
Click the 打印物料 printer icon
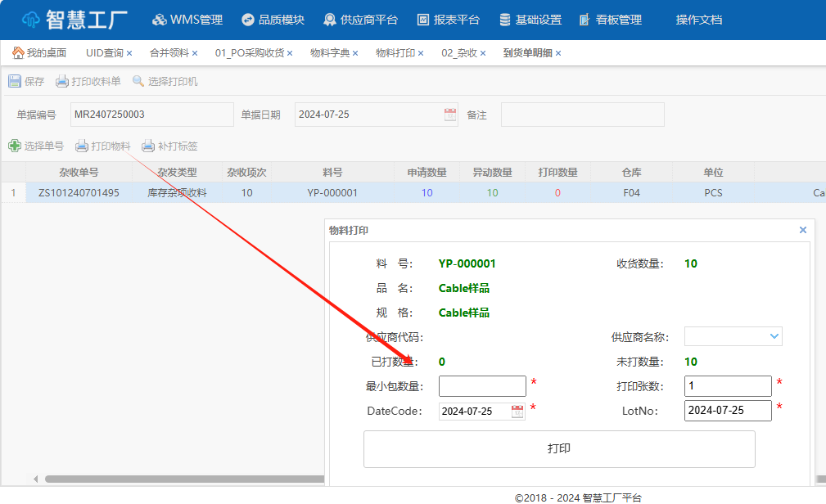(82, 146)
